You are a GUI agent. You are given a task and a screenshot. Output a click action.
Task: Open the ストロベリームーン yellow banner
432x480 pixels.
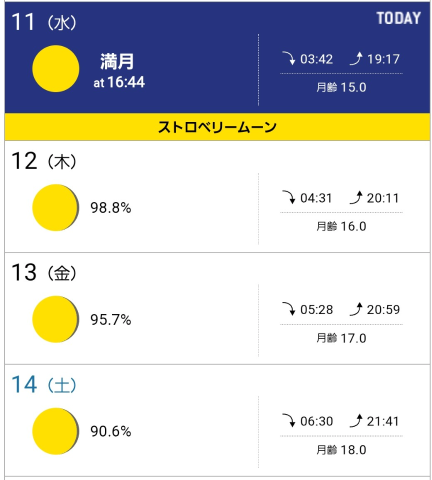[x=217, y=127]
